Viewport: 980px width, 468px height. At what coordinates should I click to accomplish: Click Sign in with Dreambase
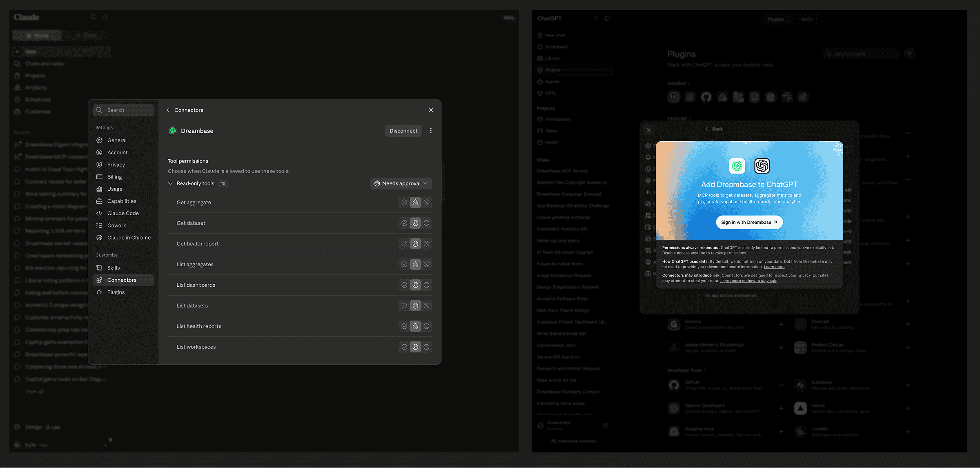click(x=749, y=223)
